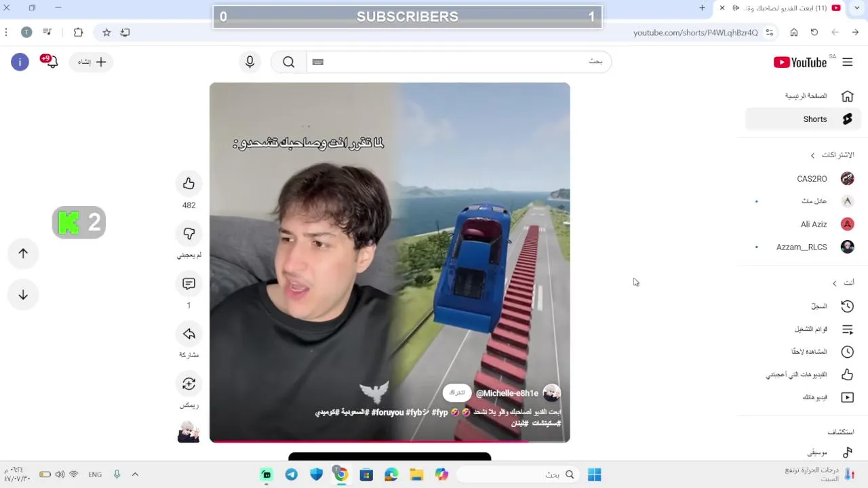Expand the Subscriptions (الاشتراكات) section
This screenshot has width=868, height=488.
click(x=833, y=155)
